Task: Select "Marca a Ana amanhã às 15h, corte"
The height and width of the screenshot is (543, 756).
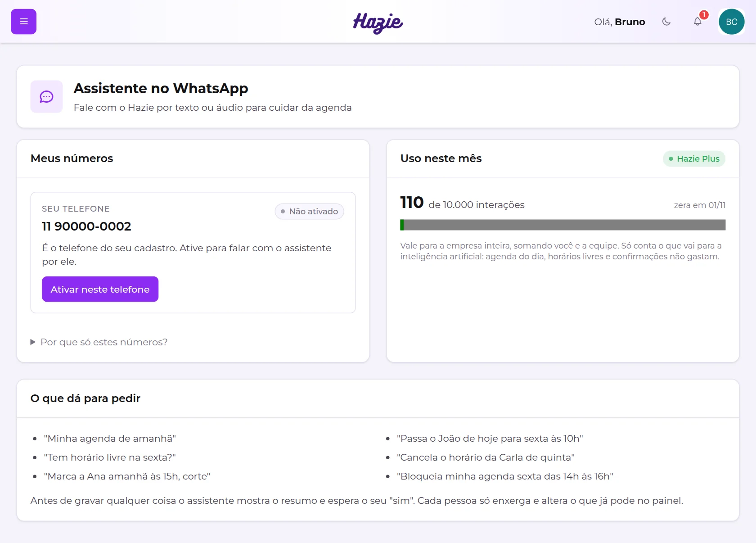Action: pyautogui.click(x=127, y=476)
